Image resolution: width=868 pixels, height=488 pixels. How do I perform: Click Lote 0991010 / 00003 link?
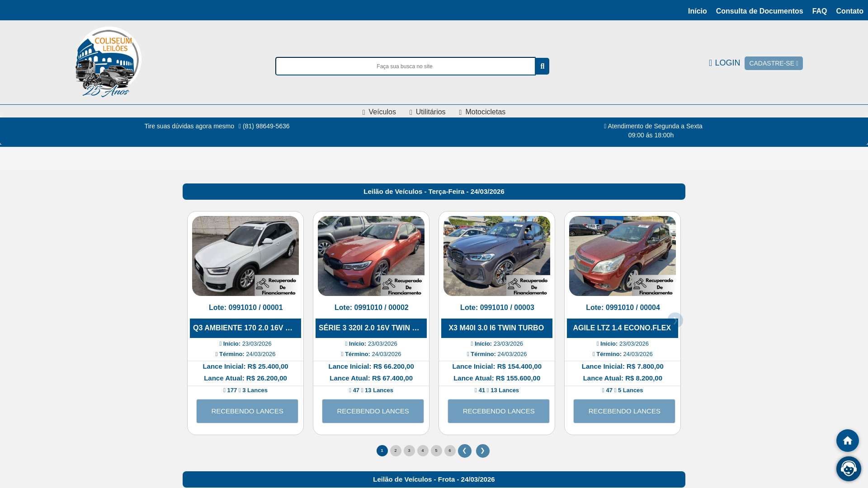tap(497, 308)
